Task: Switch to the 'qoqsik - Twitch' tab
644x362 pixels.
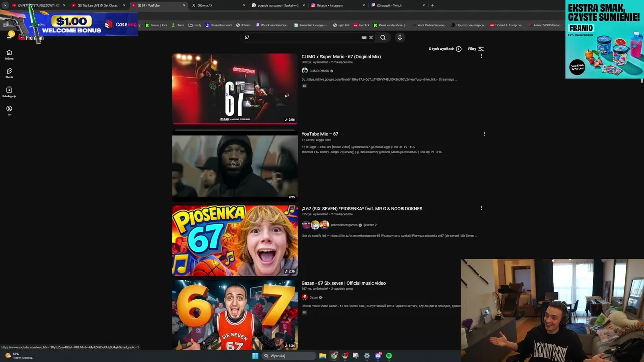Action: pyautogui.click(x=397, y=5)
